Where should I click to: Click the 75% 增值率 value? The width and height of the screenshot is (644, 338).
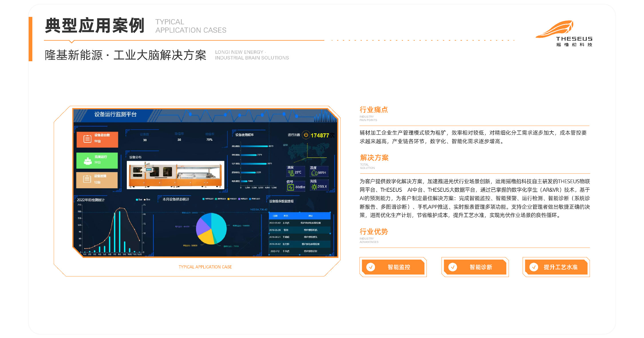(209, 140)
